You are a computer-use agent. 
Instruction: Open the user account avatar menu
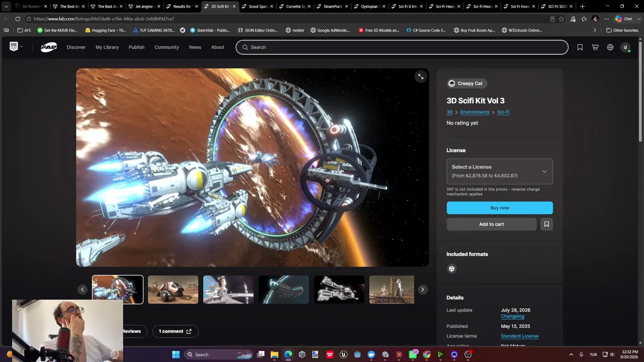(625, 47)
